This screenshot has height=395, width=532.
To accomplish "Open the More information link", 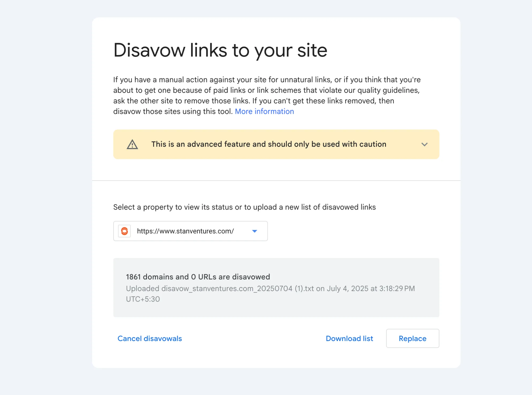I will tap(264, 111).
